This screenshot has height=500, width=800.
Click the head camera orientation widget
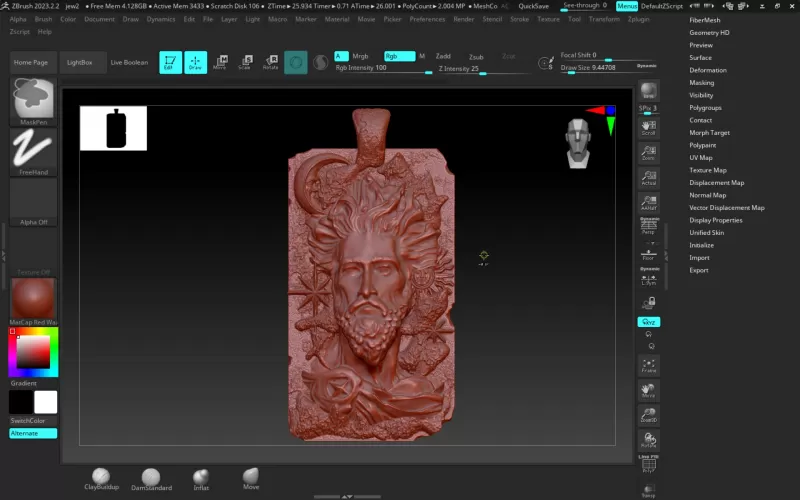pyautogui.click(x=578, y=143)
